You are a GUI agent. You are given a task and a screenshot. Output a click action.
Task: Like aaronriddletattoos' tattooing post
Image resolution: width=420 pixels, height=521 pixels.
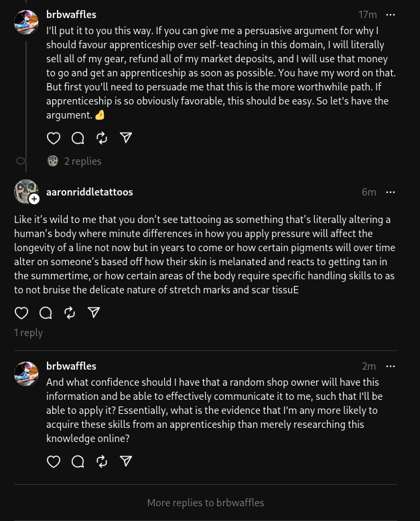(21, 313)
